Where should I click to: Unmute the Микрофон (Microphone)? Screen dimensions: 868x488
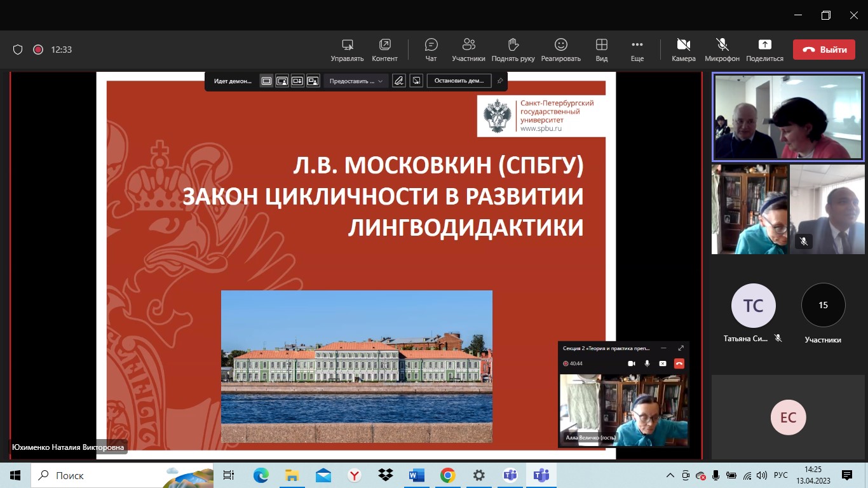point(722,45)
